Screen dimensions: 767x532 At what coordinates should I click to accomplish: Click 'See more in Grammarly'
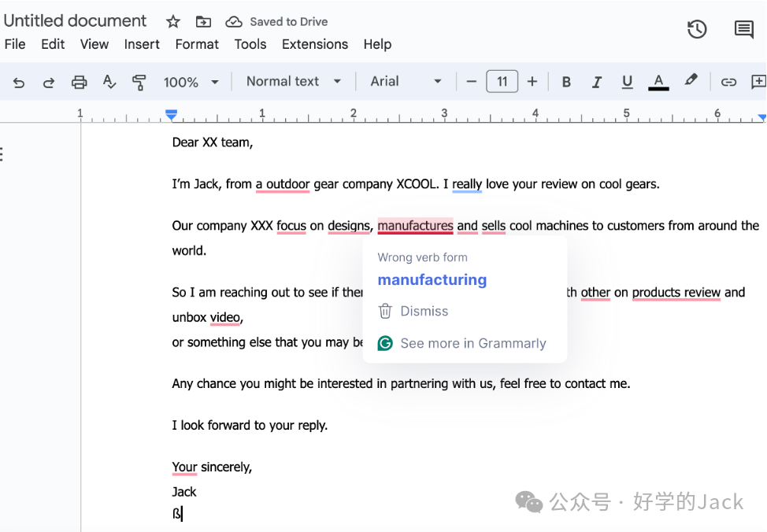473,343
